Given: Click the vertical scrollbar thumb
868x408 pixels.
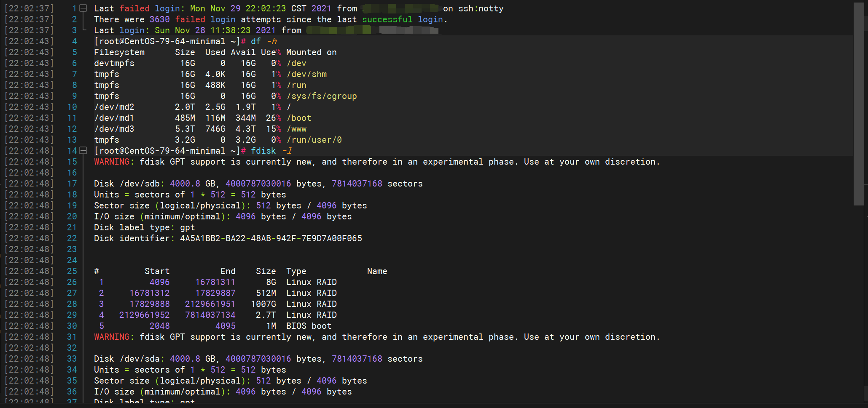Looking at the screenshot, I should pyautogui.click(x=858, y=104).
